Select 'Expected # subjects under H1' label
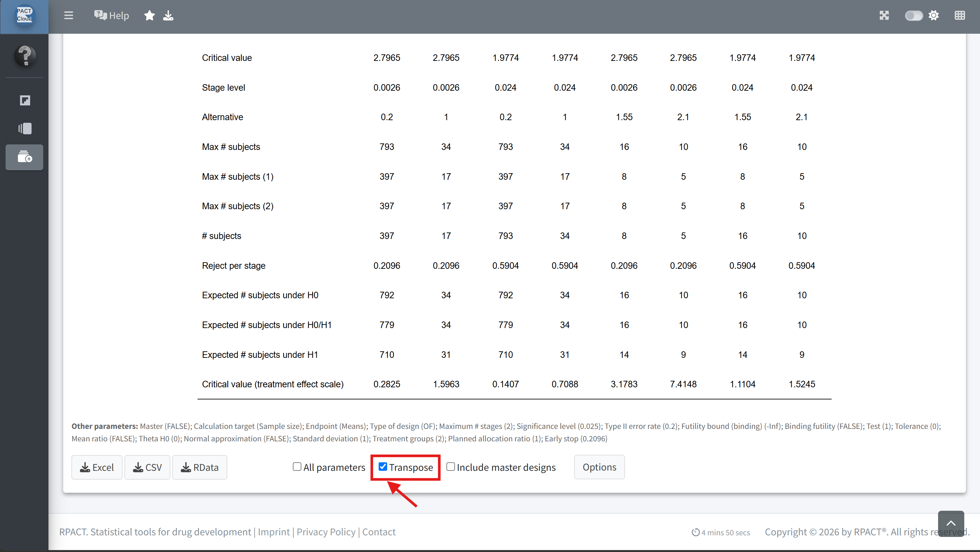This screenshot has height=552, width=980. (x=260, y=355)
